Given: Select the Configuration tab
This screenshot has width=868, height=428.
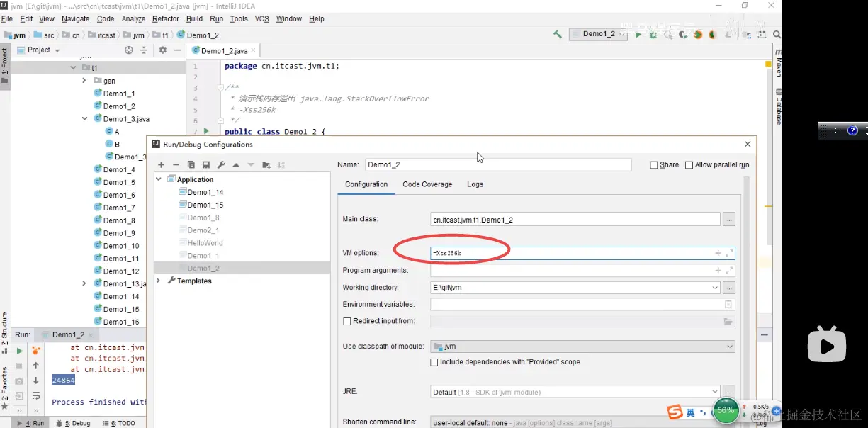Looking at the screenshot, I should 366,184.
